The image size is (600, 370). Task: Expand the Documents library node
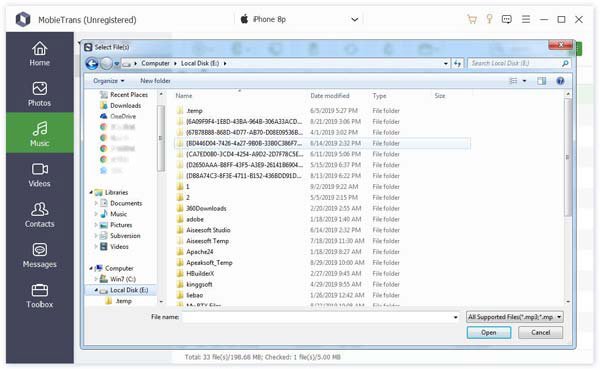(96, 204)
